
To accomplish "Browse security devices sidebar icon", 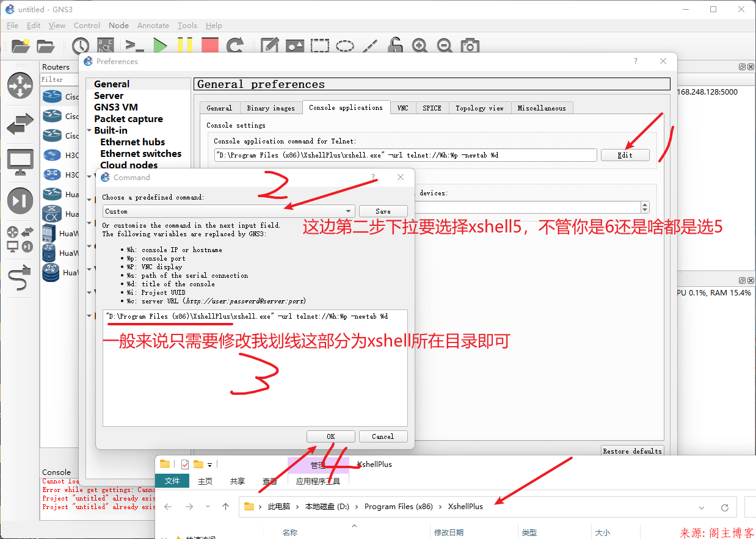I will [x=20, y=201].
